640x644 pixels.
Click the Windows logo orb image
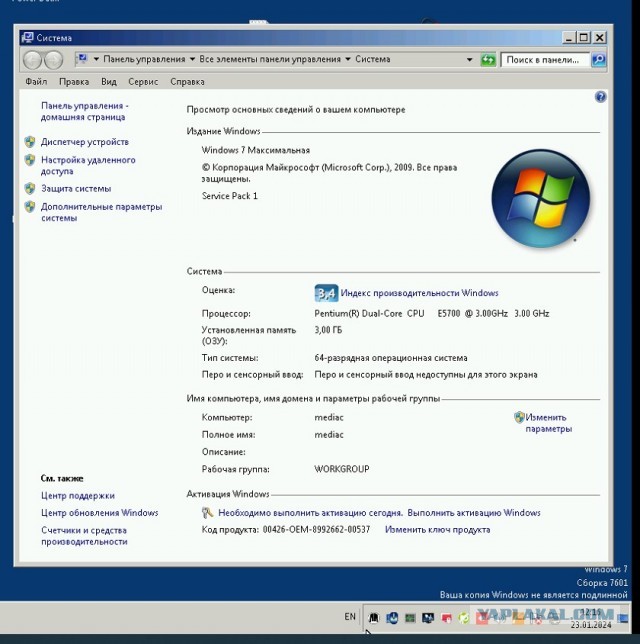pyautogui.click(x=541, y=198)
